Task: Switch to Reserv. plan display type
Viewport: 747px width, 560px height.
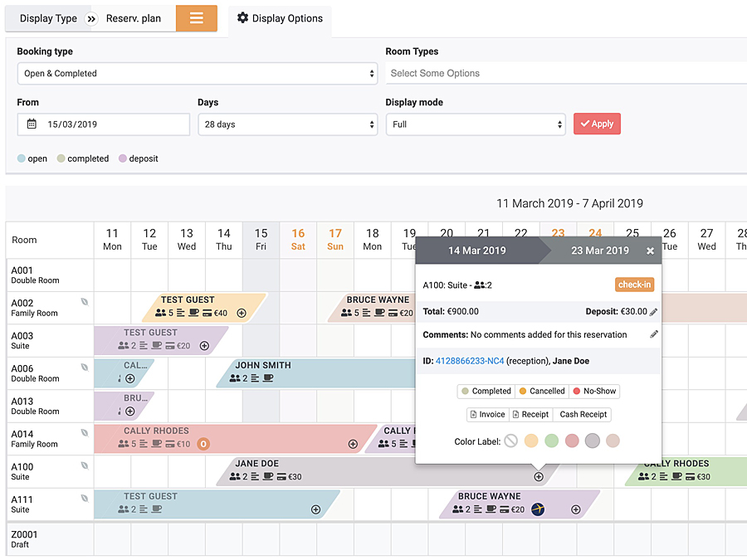Action: [134, 18]
